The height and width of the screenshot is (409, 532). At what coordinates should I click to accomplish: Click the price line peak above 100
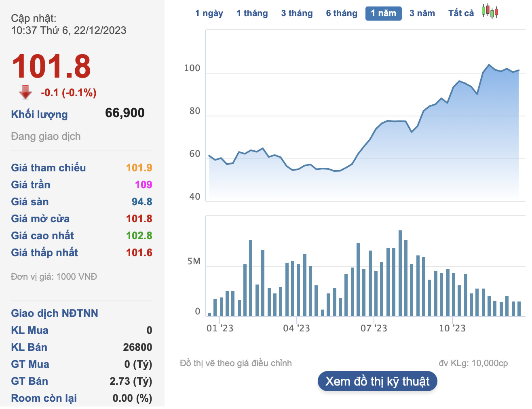coord(489,65)
